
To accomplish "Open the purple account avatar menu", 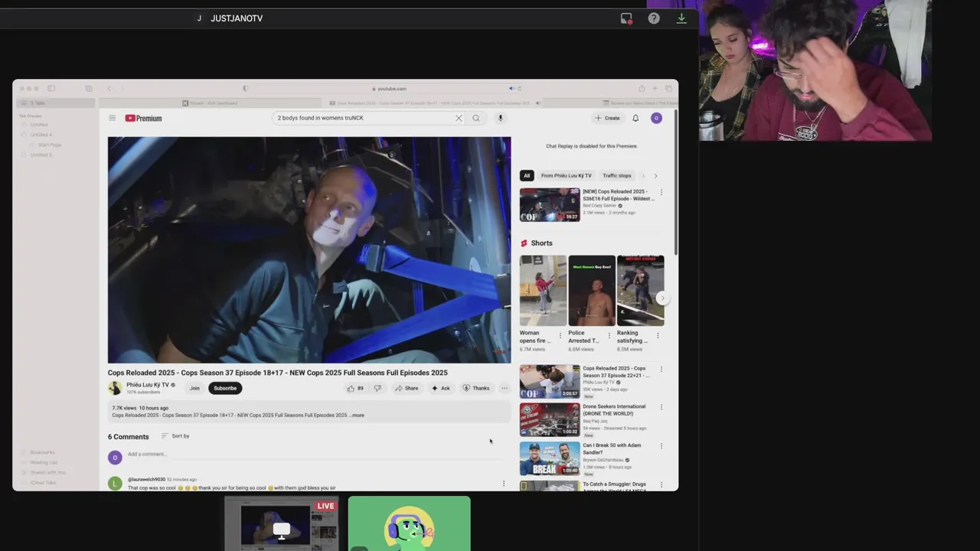I will pos(656,118).
